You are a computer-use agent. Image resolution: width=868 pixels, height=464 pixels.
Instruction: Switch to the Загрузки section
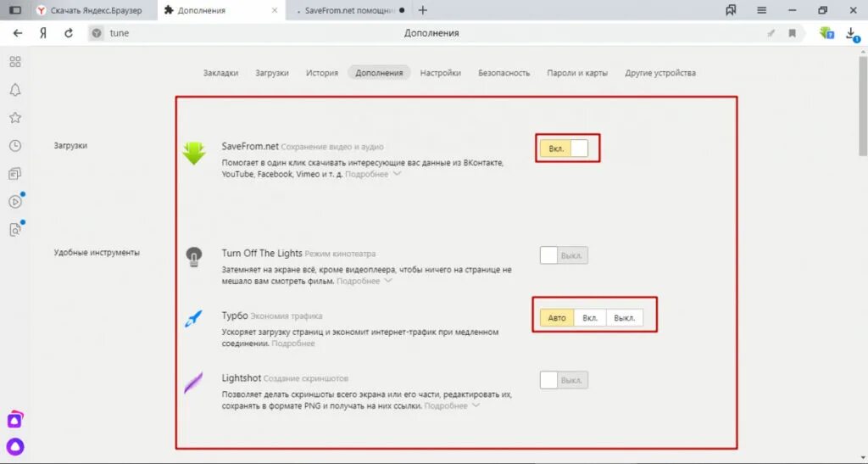(x=272, y=73)
